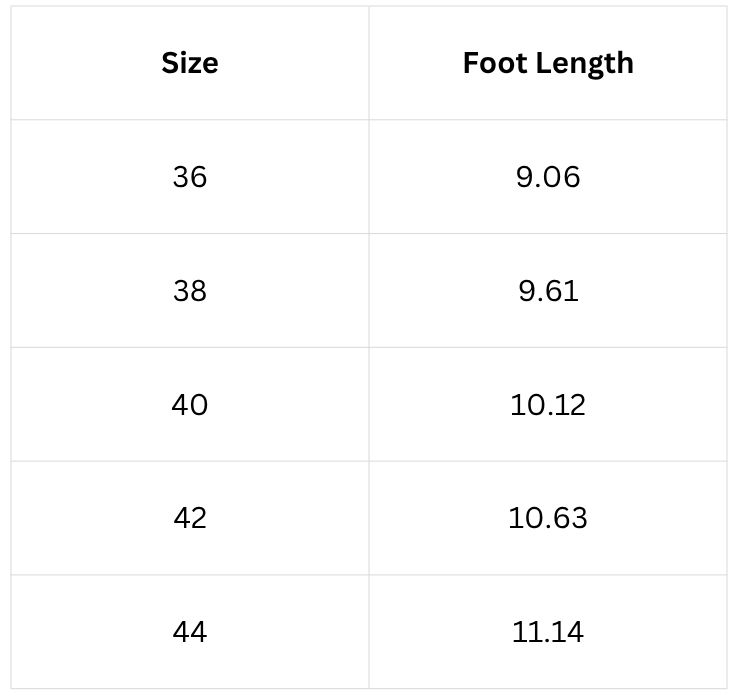Click the Foot Length column header
740x700 pixels.
[548, 63]
